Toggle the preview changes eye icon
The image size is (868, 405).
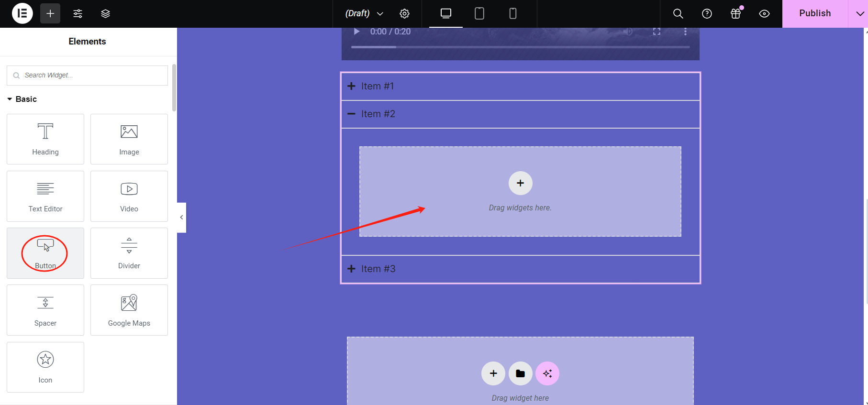point(764,13)
